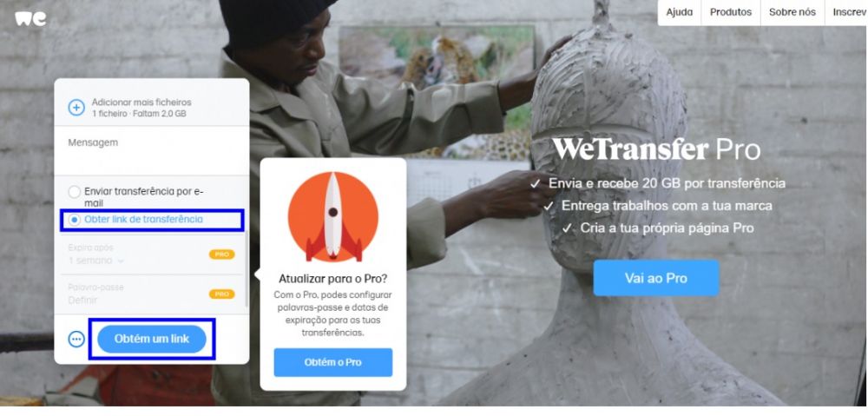The image size is (868, 416).
Task: Select 'Enviar transferência por e-mail' radio option
Action: point(74,192)
